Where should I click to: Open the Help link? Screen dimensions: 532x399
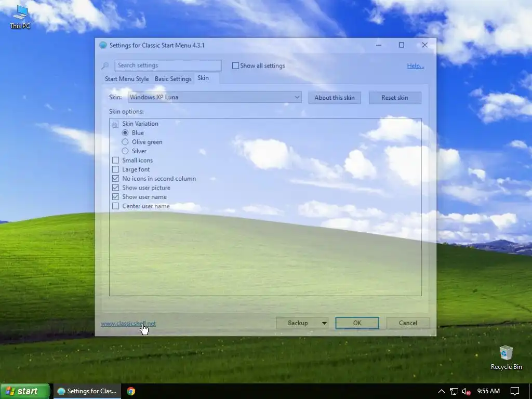pyautogui.click(x=415, y=66)
